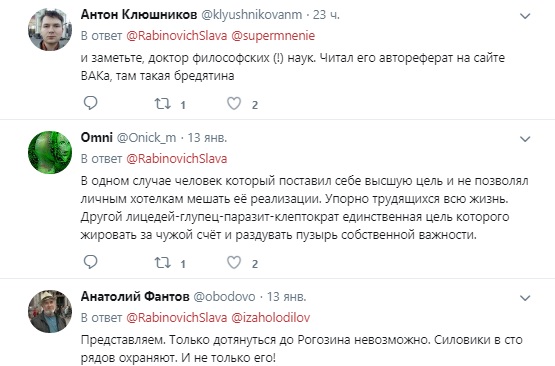
Task: Like the tweet by Omni
Action: click(234, 262)
